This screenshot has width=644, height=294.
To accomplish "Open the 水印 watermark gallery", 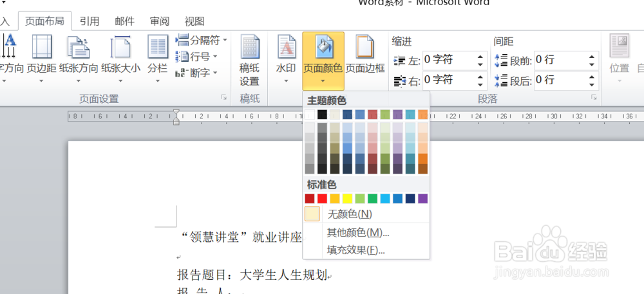I will (286, 59).
